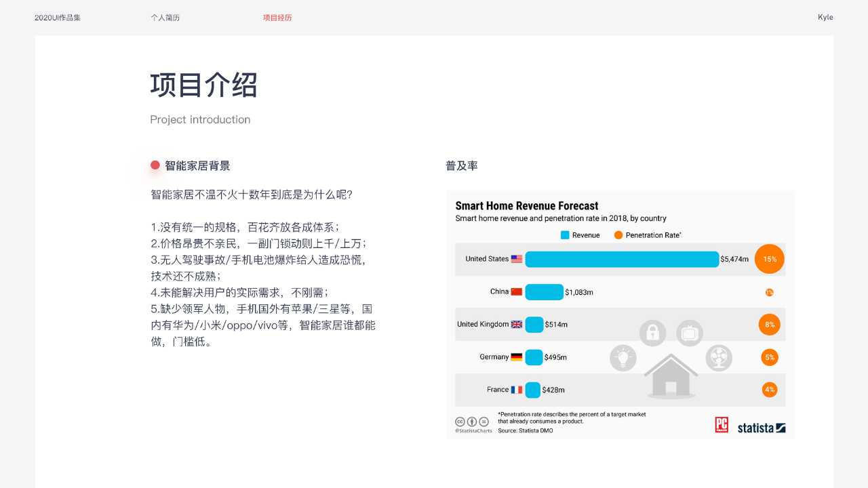
Task: Click the Kyle author name
Action: 825,18
